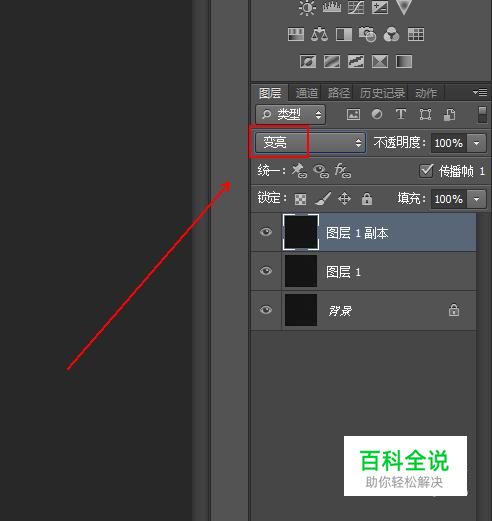
Task: Add a Vibrance adjustment layer
Action: click(404, 7)
